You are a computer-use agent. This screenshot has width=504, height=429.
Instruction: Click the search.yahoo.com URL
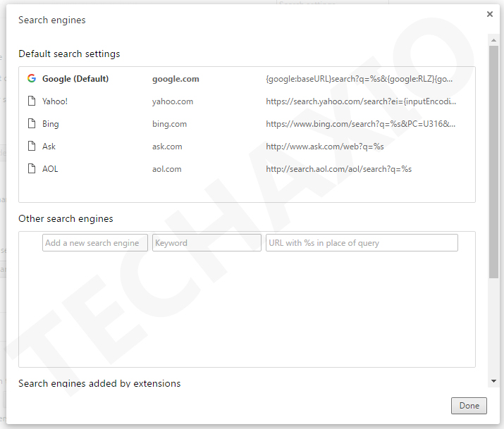(361, 101)
